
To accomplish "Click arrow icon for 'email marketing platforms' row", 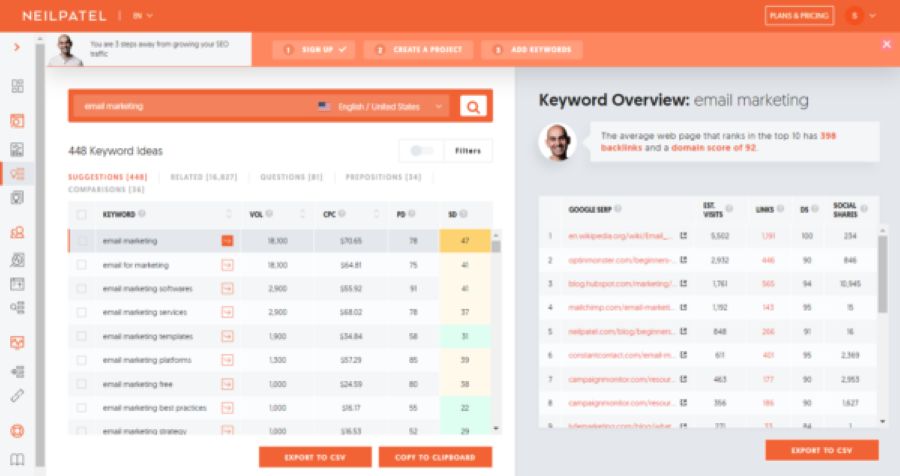I will [x=227, y=360].
